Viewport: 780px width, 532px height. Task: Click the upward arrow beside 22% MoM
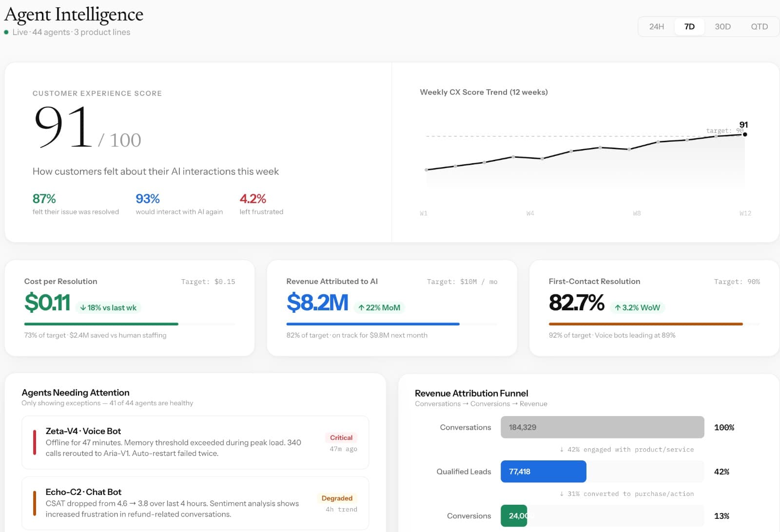[x=361, y=307]
